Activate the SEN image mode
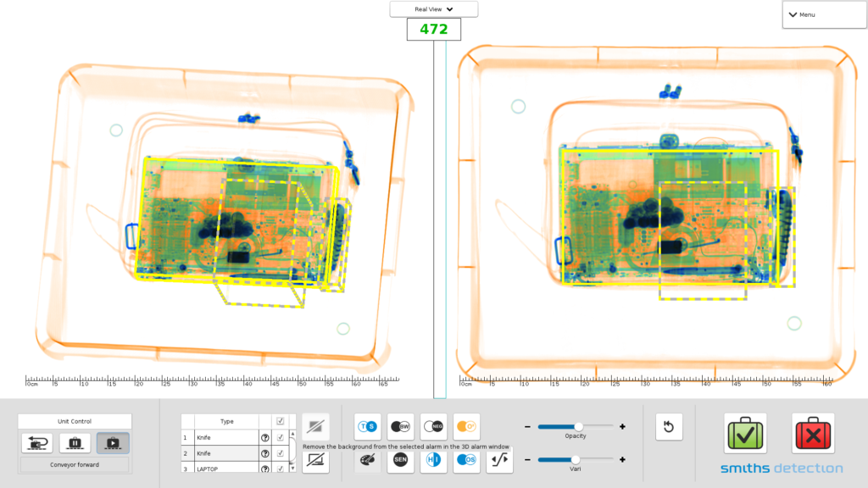The image size is (868, 488). (x=400, y=459)
